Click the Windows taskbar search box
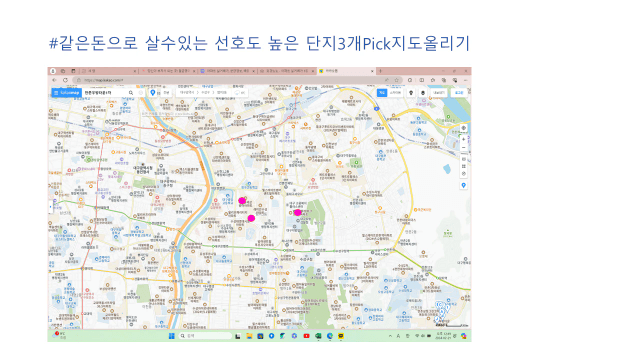Image resolution: width=640 pixels, height=360 pixels. pyautogui.click(x=205, y=336)
